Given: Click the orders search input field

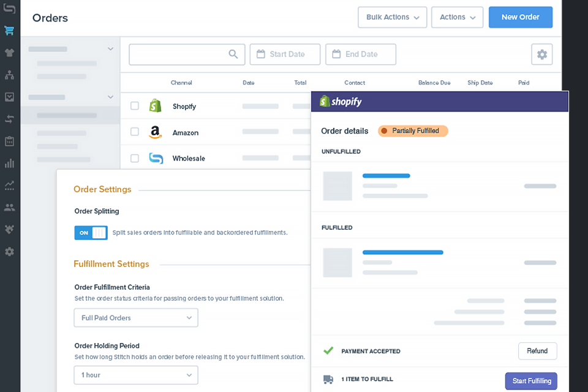Looking at the screenshot, I should (179, 54).
